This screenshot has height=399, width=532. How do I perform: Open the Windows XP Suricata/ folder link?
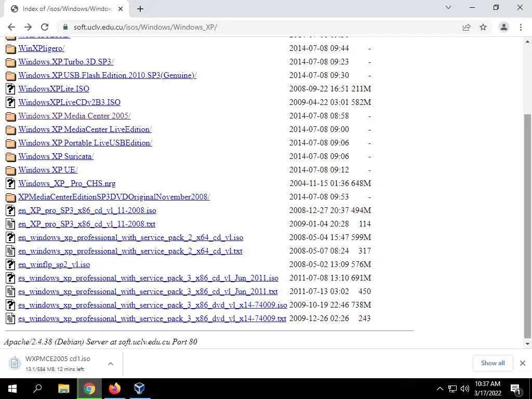[56, 156]
